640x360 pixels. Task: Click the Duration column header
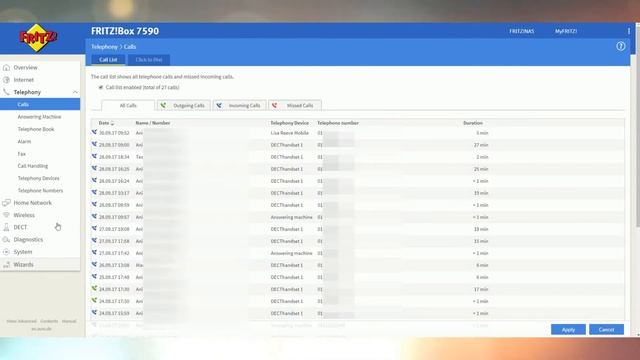pos(473,123)
